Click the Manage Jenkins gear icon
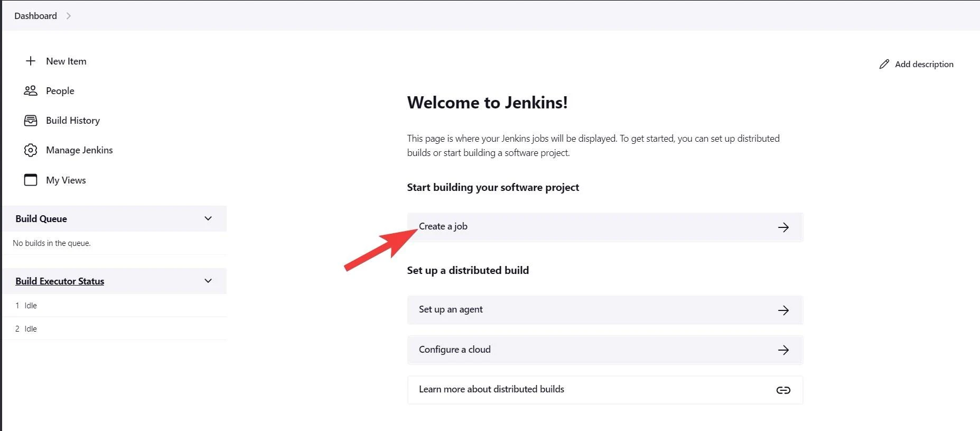The height and width of the screenshot is (431, 980). pyautogui.click(x=31, y=150)
